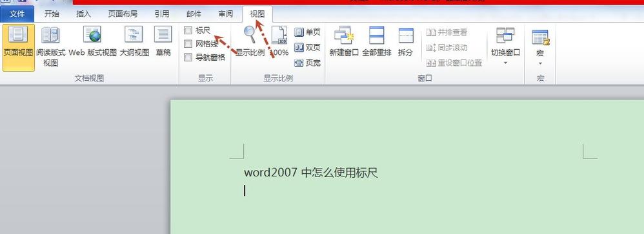Open the File tab (文件)

(x=17, y=14)
